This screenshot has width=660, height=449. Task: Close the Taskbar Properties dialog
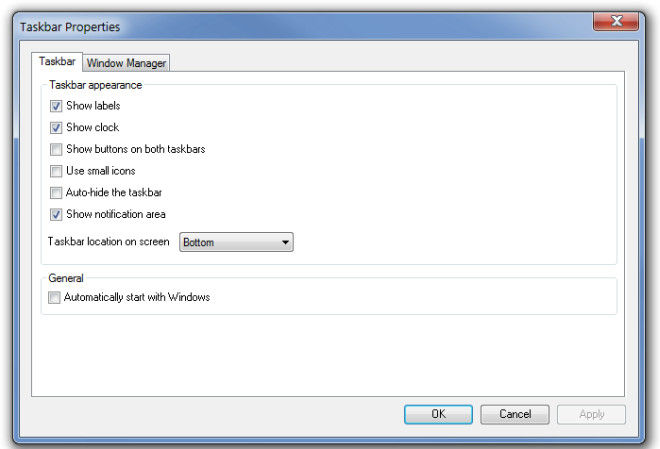tap(616, 21)
